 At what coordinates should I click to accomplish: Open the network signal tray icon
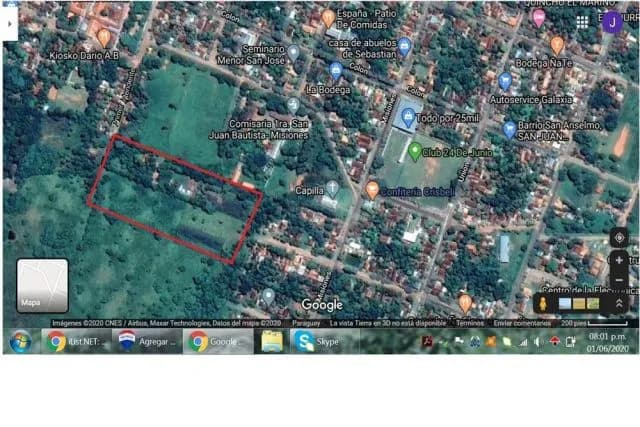[523, 342]
